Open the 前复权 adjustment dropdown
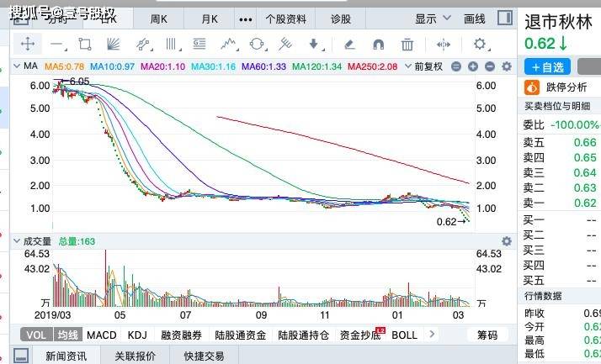The image size is (601, 364). point(423,66)
